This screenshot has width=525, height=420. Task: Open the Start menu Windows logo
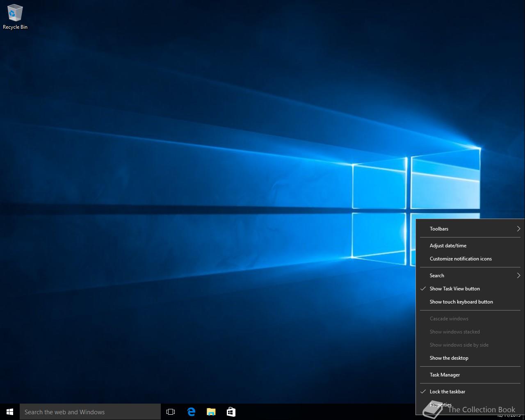coord(10,412)
